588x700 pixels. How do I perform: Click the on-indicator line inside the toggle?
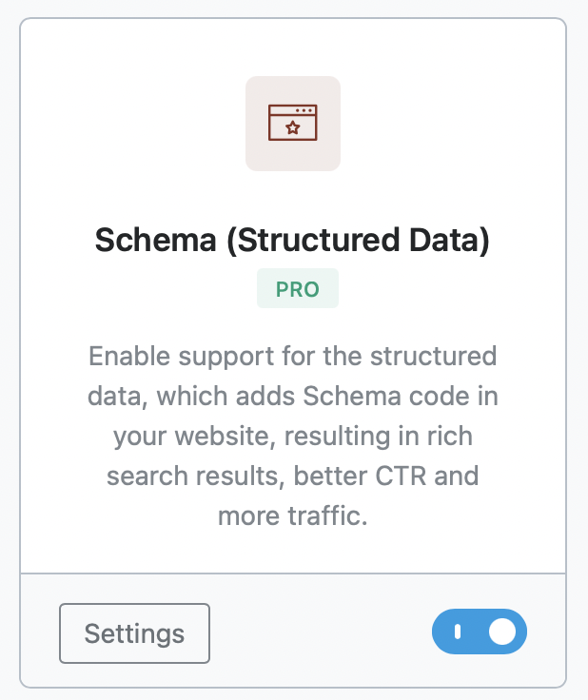coord(458,632)
